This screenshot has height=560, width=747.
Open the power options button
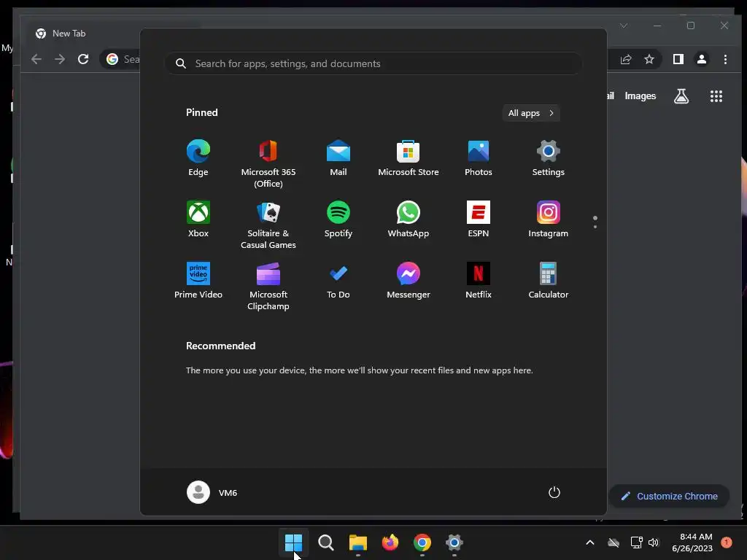click(x=554, y=492)
